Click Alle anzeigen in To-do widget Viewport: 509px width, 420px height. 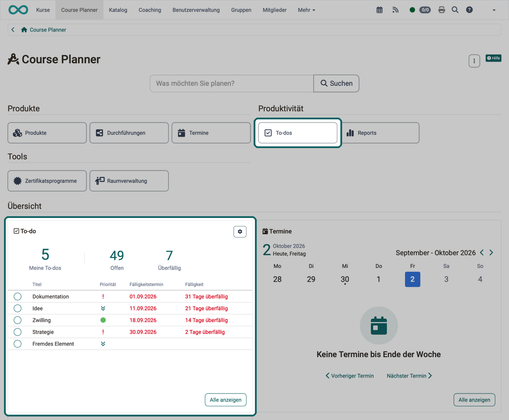pos(226,400)
